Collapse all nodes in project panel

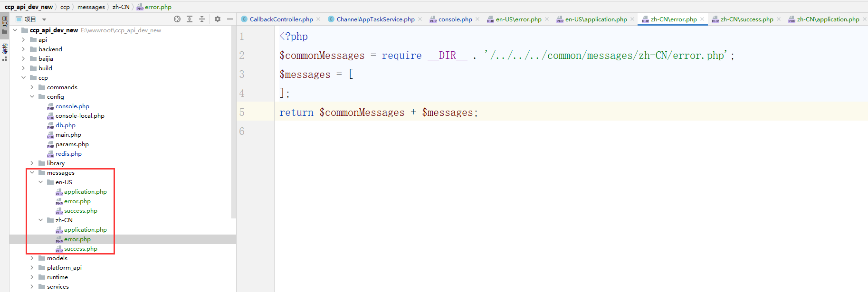coord(202,19)
